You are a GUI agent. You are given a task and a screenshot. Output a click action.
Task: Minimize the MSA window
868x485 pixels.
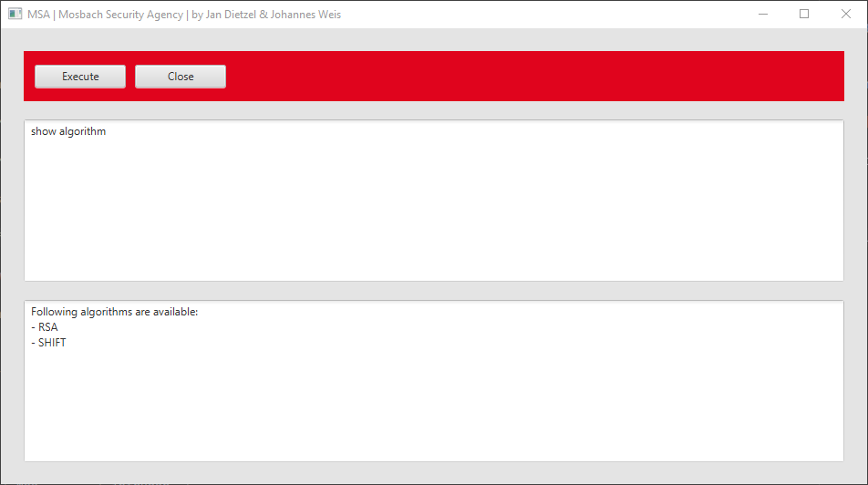click(x=763, y=14)
